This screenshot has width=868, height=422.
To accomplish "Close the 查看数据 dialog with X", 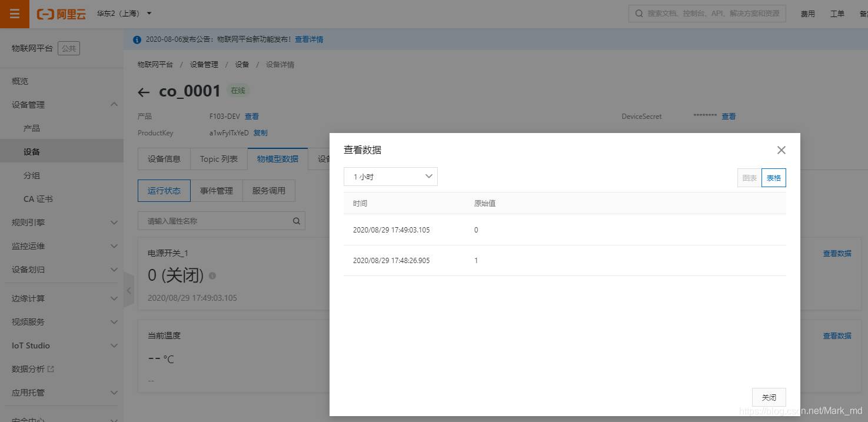I will (781, 150).
